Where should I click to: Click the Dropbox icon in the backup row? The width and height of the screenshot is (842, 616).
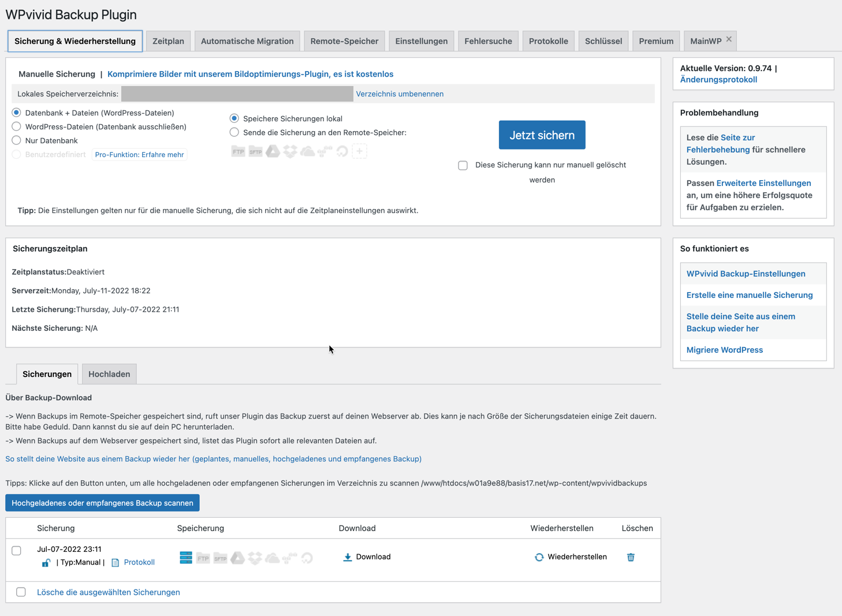click(255, 558)
